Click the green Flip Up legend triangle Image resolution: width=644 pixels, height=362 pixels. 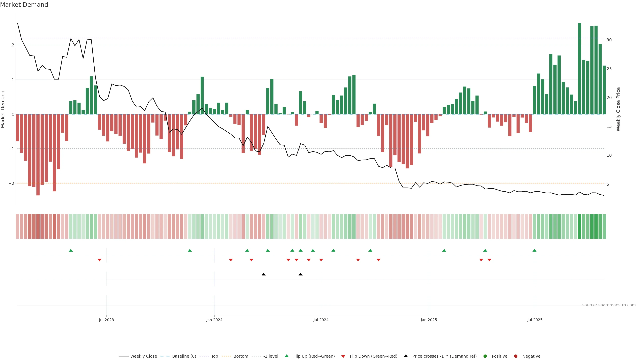point(286,356)
